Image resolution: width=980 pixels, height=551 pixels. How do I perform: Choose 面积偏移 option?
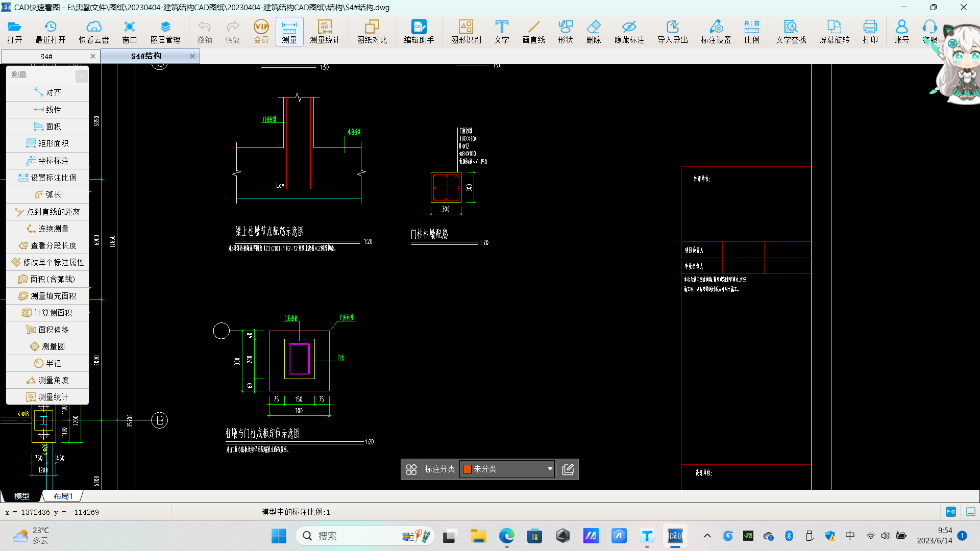[x=47, y=330]
